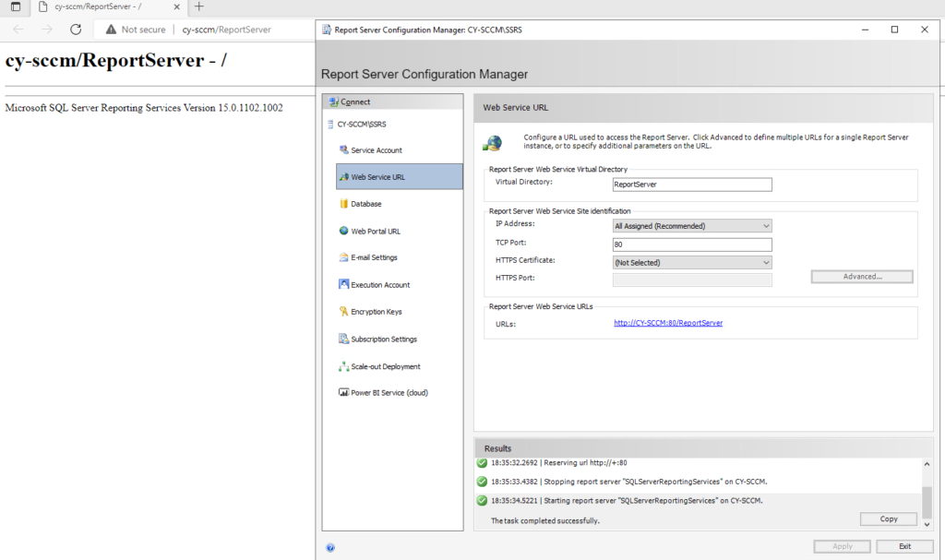Click the Web Service URL header globe icon

(493, 143)
